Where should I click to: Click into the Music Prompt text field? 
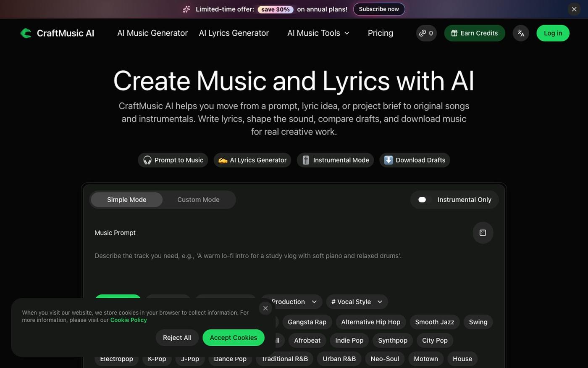click(x=294, y=267)
